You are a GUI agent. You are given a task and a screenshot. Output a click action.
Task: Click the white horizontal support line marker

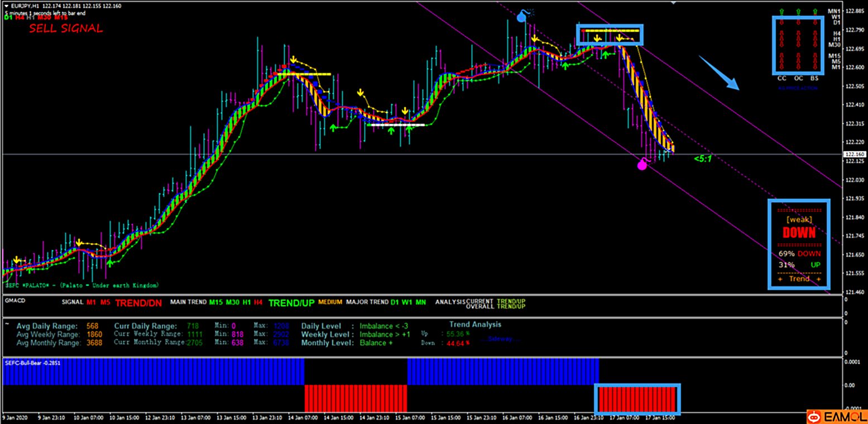pyautogui.click(x=396, y=125)
